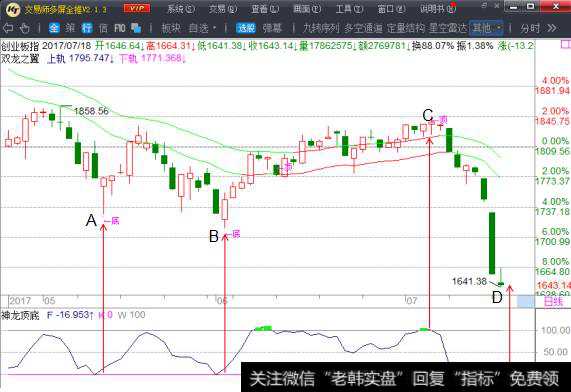Switch to 分时 intraday view
Image resolution: width=571 pixels, height=392 pixels.
530,28
